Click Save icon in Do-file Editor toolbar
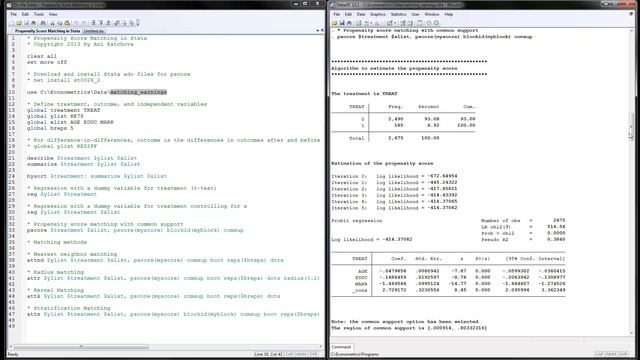Screen dimensions: 640x360 (26, 23)
